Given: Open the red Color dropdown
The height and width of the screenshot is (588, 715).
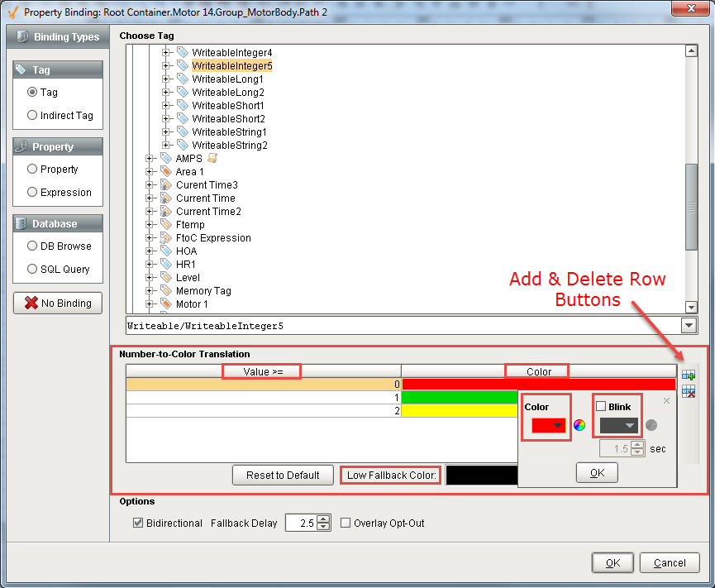Looking at the screenshot, I should [548, 425].
